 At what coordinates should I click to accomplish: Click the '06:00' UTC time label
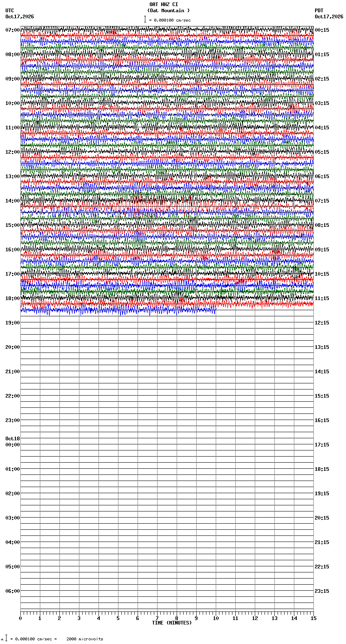click(13, 591)
